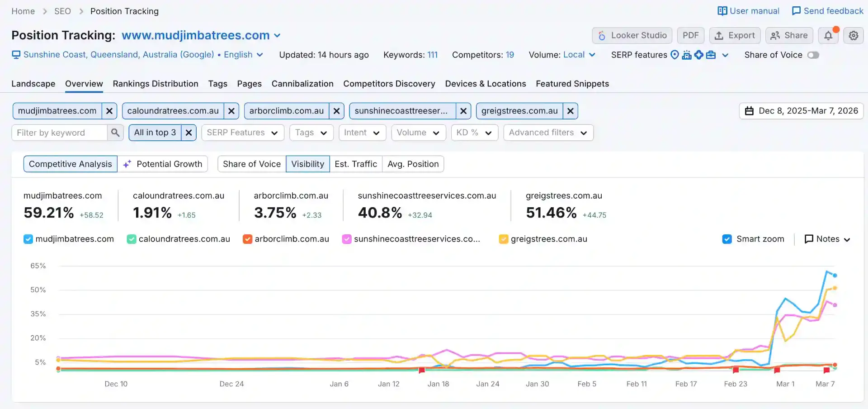This screenshot has width=868, height=409.
Task: Open the KD % filter dropdown
Action: [x=475, y=133]
